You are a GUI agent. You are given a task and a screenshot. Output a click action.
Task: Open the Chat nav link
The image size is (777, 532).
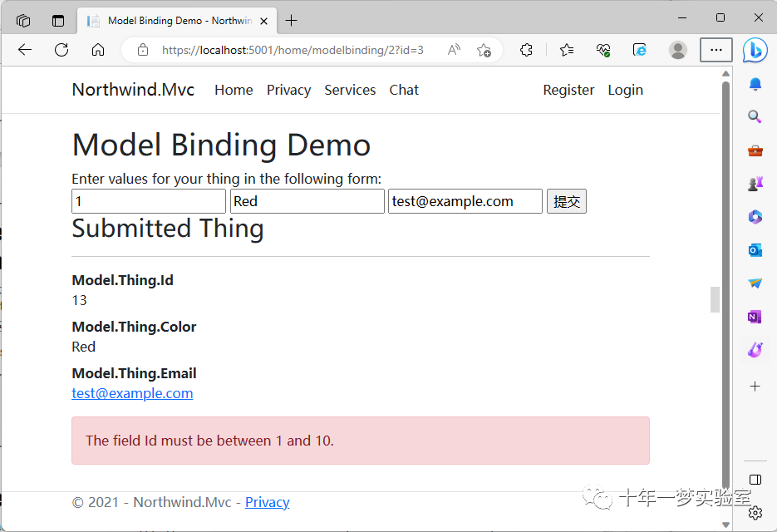pos(404,90)
